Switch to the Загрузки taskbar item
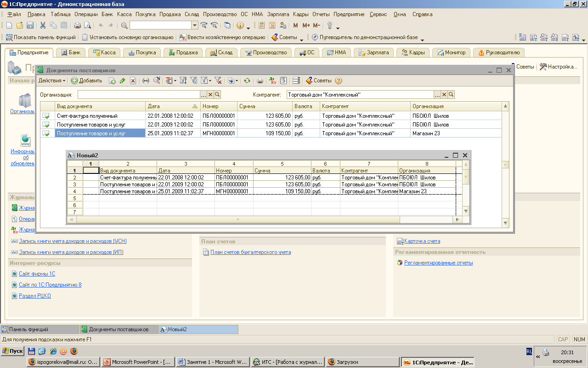The width and height of the screenshot is (588, 368). (x=363, y=362)
